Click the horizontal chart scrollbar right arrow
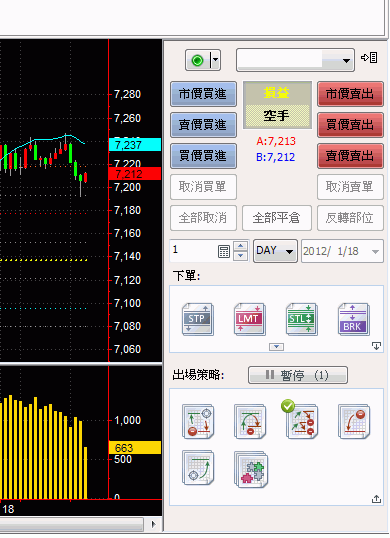 coord(153,524)
